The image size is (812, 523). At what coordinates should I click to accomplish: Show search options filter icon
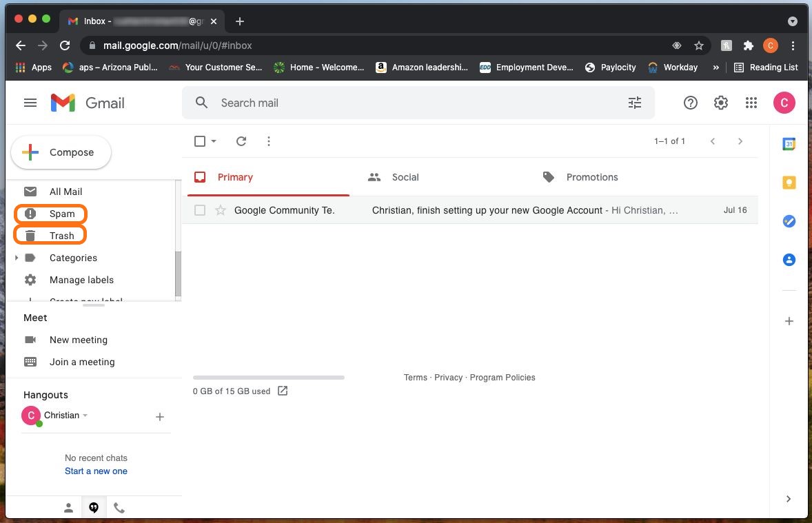click(x=634, y=103)
